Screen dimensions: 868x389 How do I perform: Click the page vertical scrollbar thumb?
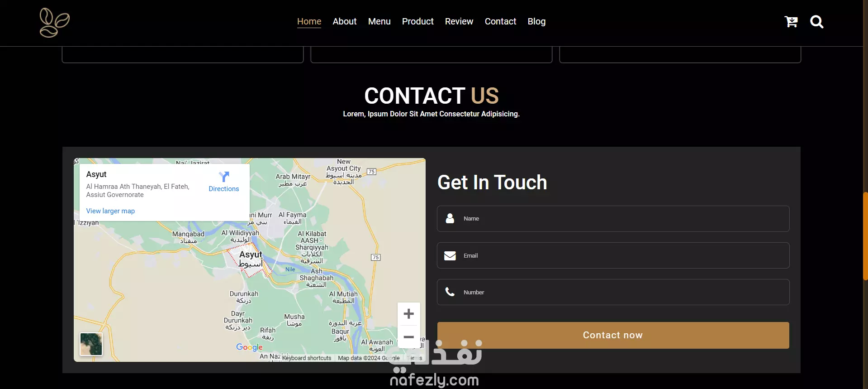(865, 236)
